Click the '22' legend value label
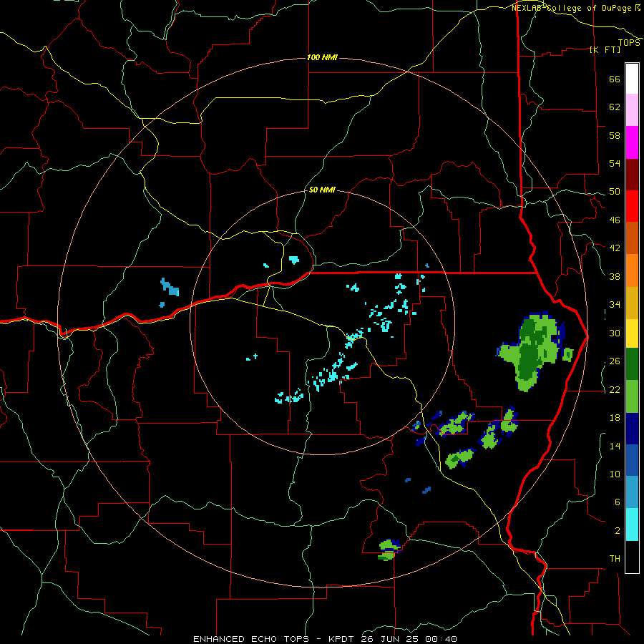Viewport: 644px width, 644px height. tap(615, 390)
